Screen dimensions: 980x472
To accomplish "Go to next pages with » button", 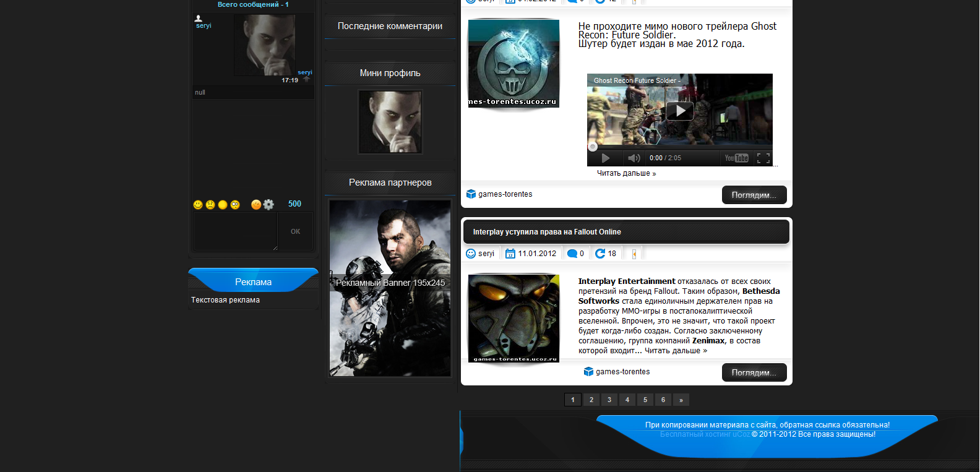I will [x=681, y=400].
